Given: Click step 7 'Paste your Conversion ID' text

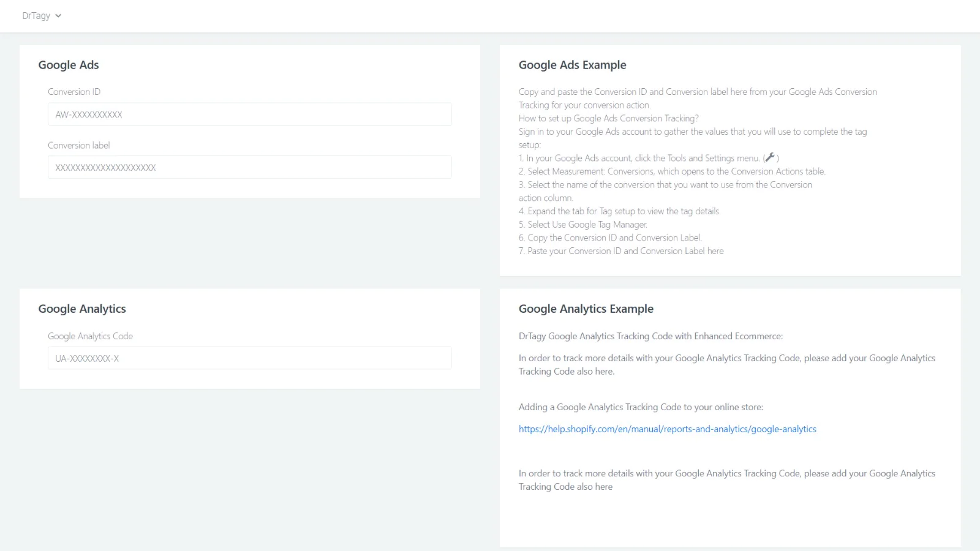Looking at the screenshot, I should point(621,251).
